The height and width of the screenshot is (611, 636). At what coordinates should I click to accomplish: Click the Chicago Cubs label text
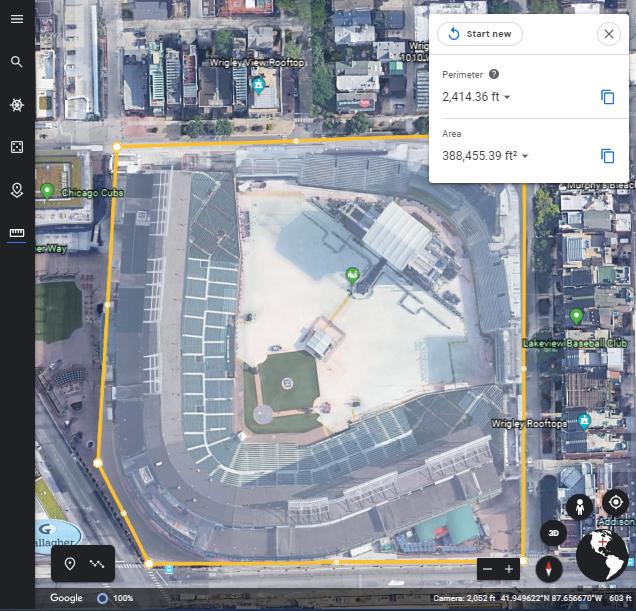pyautogui.click(x=92, y=193)
